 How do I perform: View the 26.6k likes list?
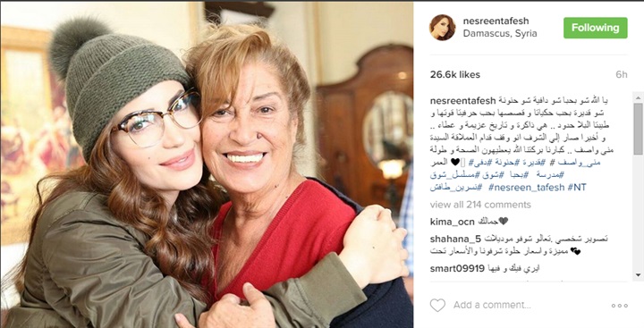coord(455,75)
